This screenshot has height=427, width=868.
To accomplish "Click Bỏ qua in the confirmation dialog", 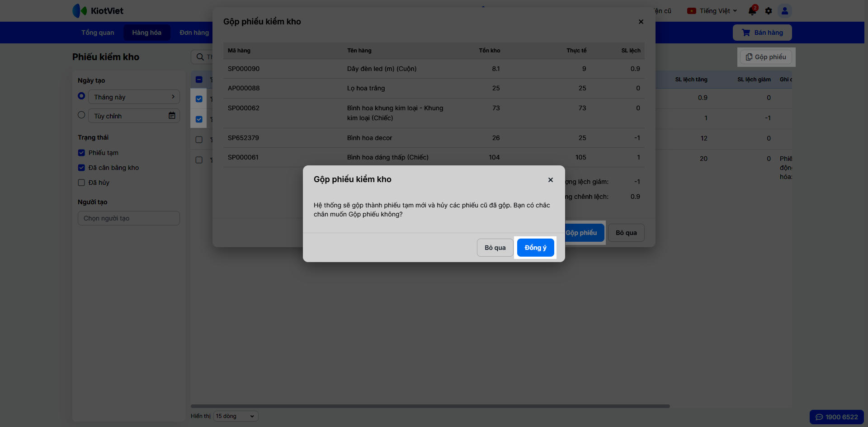I will point(495,248).
